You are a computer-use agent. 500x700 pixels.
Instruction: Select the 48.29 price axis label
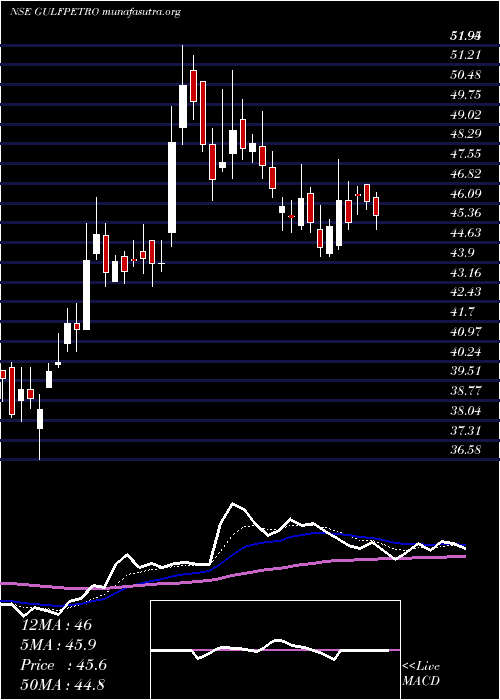tap(466, 133)
